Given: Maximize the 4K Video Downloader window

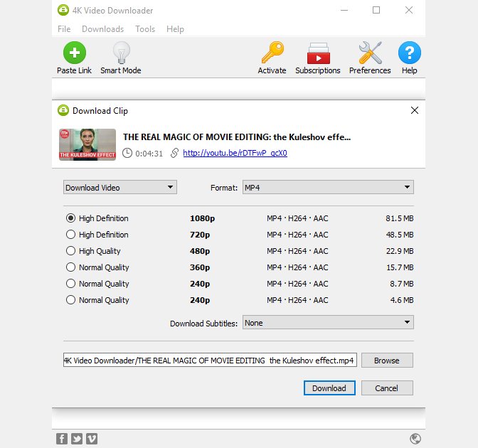Looking at the screenshot, I should point(376,10).
